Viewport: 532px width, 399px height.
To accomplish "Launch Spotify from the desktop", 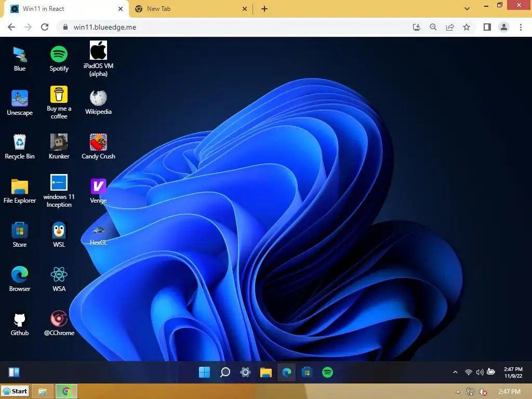I will tap(59, 59).
